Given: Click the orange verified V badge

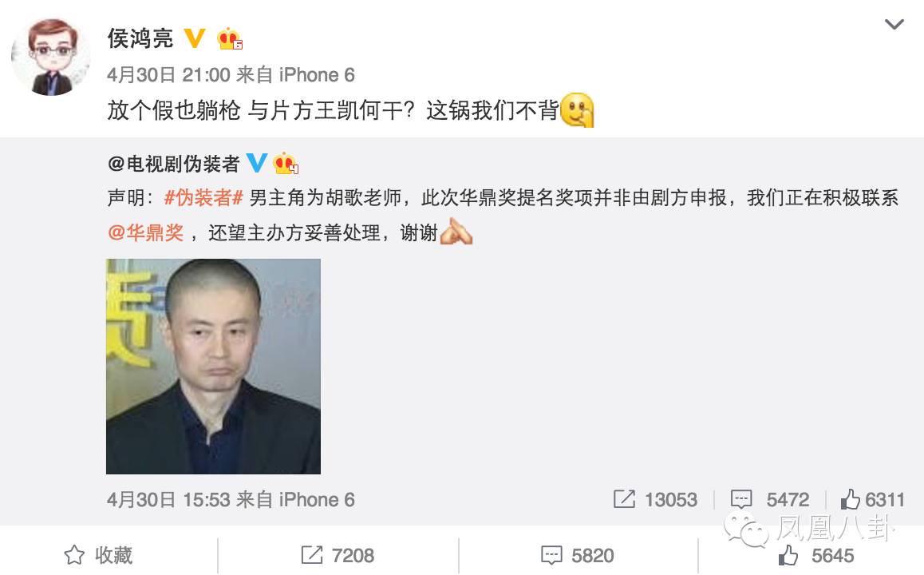Looking at the screenshot, I should coord(195,38).
